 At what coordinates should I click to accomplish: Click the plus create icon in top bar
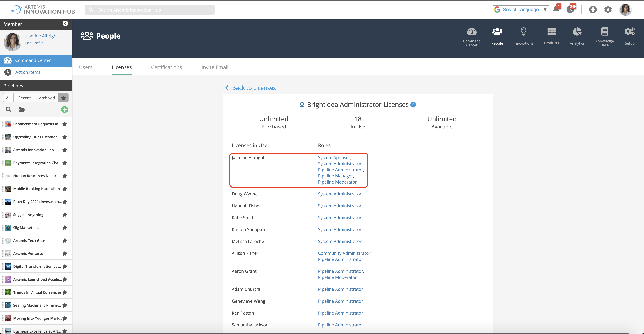[593, 10]
